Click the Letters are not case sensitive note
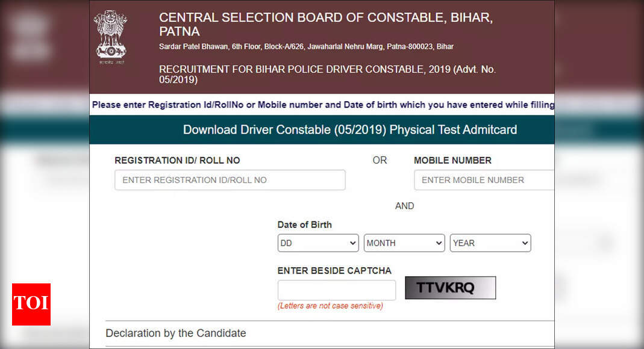This screenshot has width=644, height=349. coord(330,306)
